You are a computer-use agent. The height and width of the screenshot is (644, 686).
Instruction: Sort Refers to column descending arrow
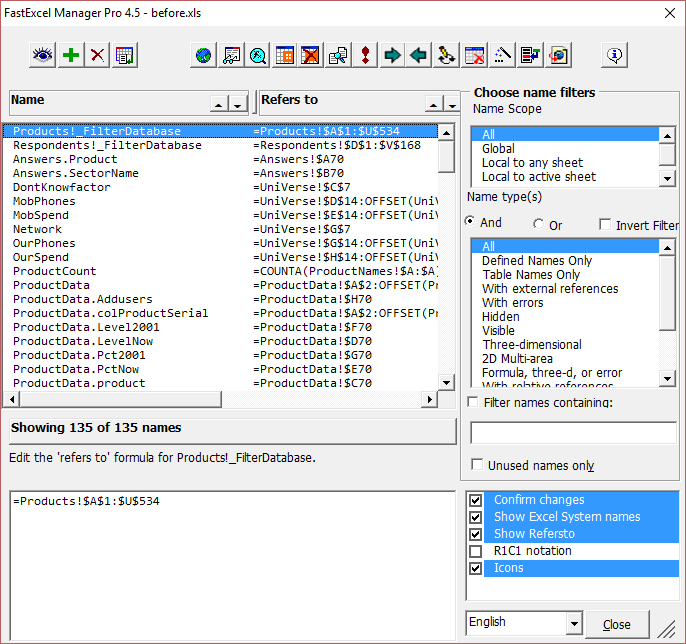click(452, 105)
